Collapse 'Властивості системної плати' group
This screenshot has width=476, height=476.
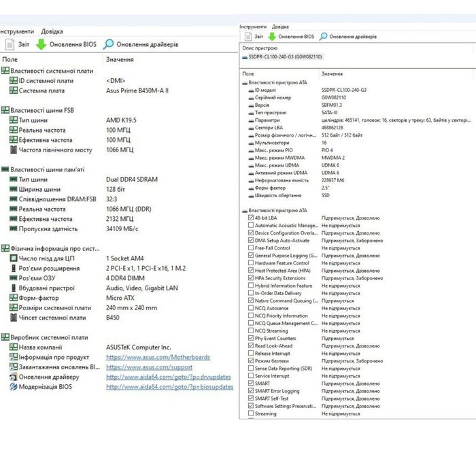pos(5,71)
